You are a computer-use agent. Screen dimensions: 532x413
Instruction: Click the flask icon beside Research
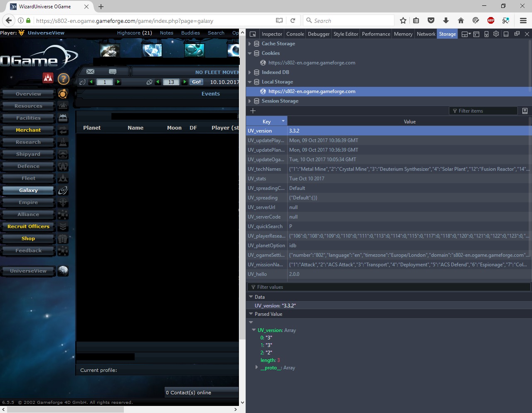point(63,142)
